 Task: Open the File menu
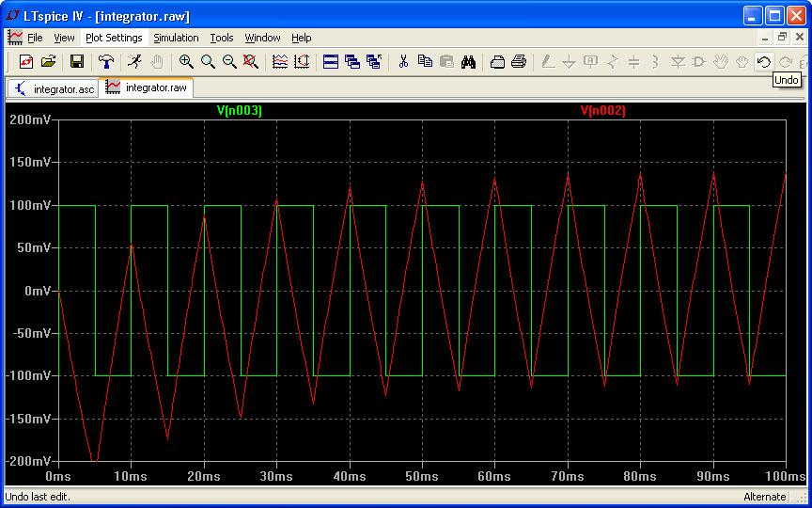[35, 38]
